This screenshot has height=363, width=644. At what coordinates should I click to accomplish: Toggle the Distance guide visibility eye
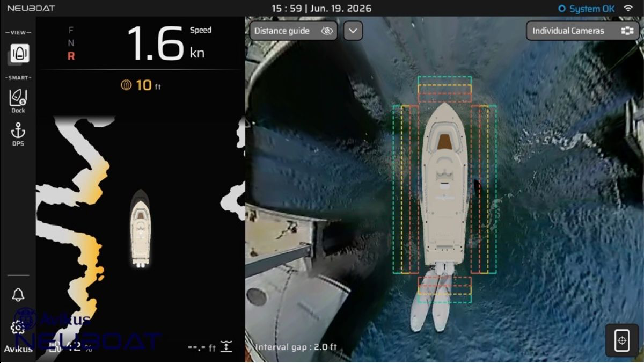(x=327, y=31)
